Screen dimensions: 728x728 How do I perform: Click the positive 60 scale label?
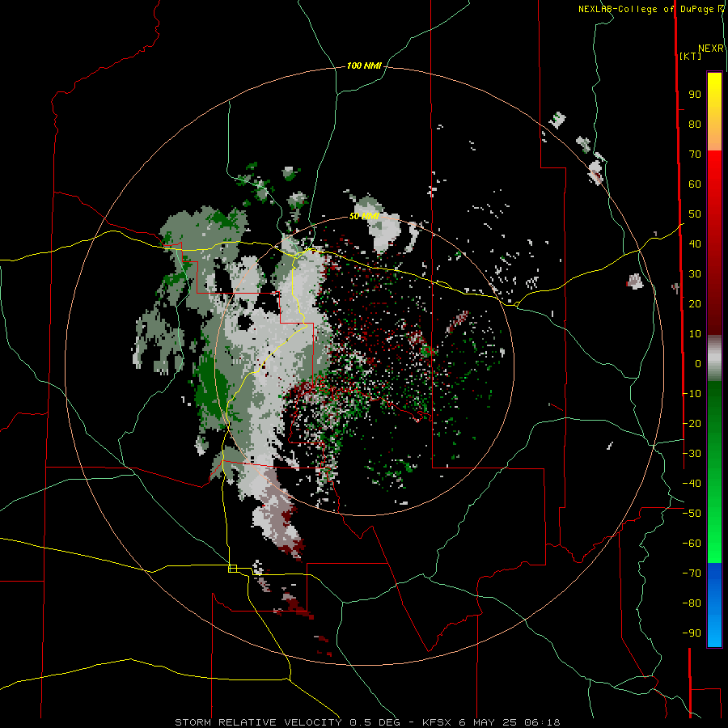coord(695,184)
